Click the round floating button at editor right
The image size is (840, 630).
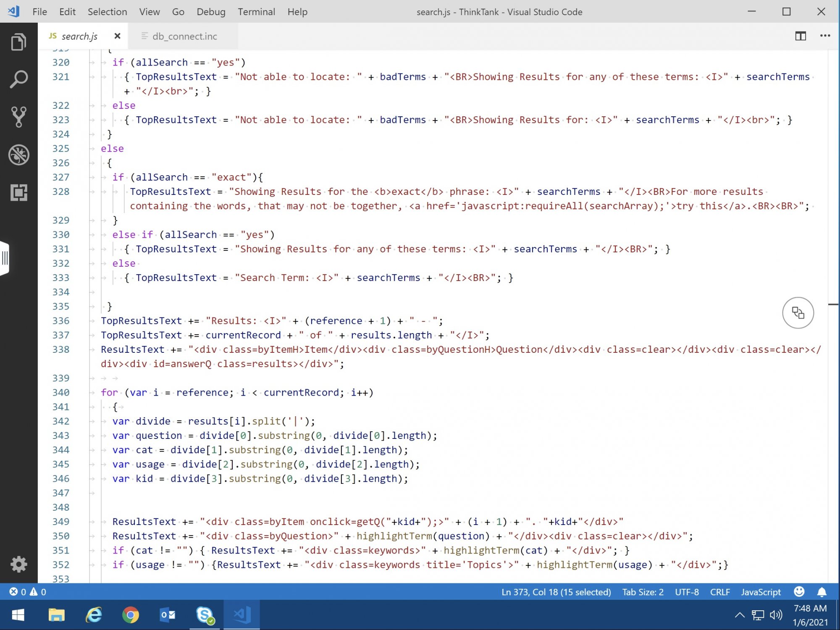(798, 313)
